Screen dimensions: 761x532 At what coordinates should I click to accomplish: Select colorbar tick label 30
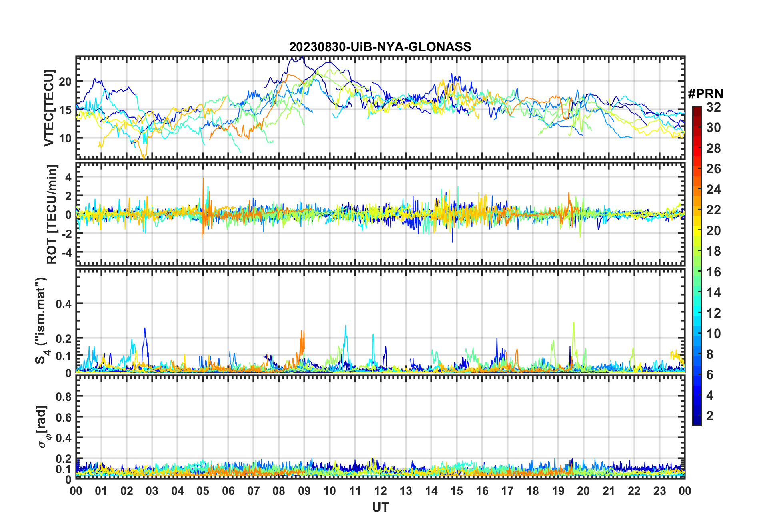pyautogui.click(x=713, y=128)
